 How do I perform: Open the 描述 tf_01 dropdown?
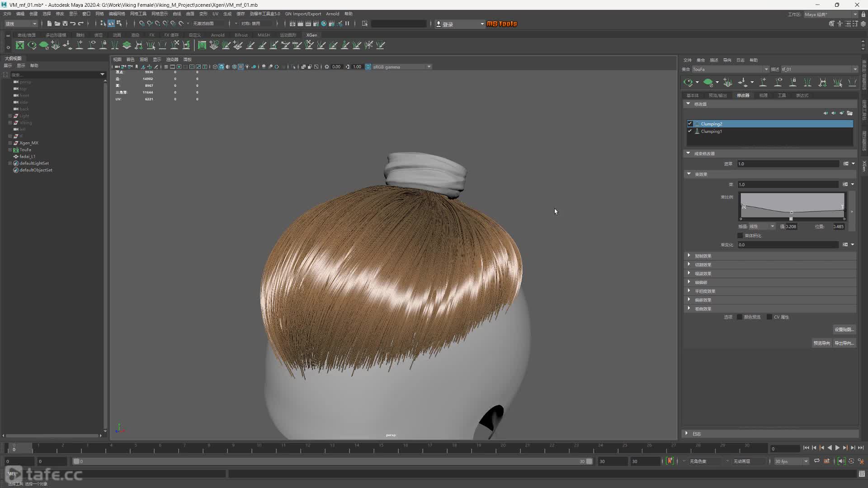coord(819,69)
